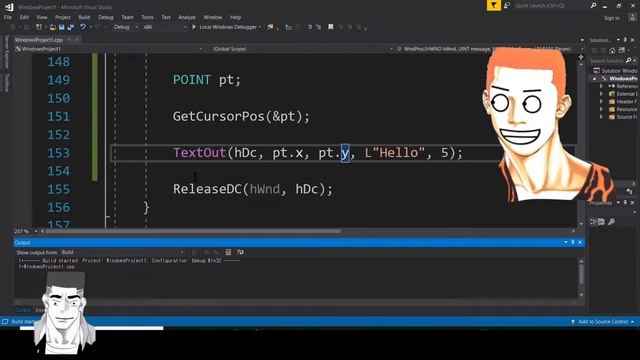Viewport: 640px width, 360px height.
Task: Open the Edit menu
Action: tap(24, 17)
